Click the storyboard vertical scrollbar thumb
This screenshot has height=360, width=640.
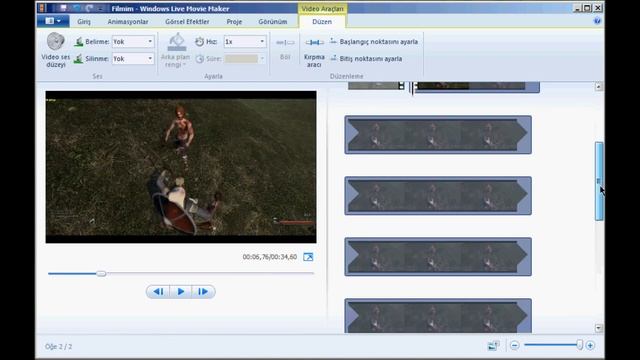599,181
